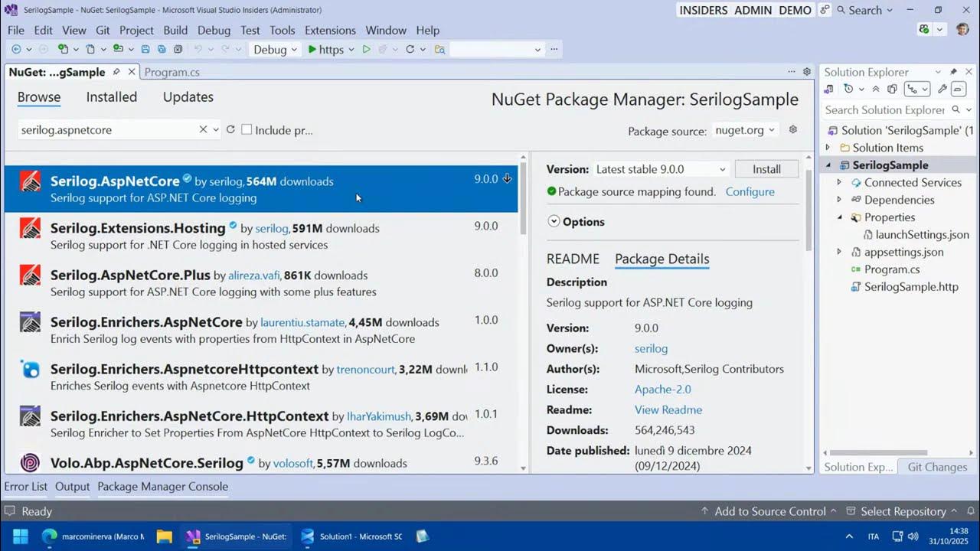Collapse the Properties node

click(839, 217)
